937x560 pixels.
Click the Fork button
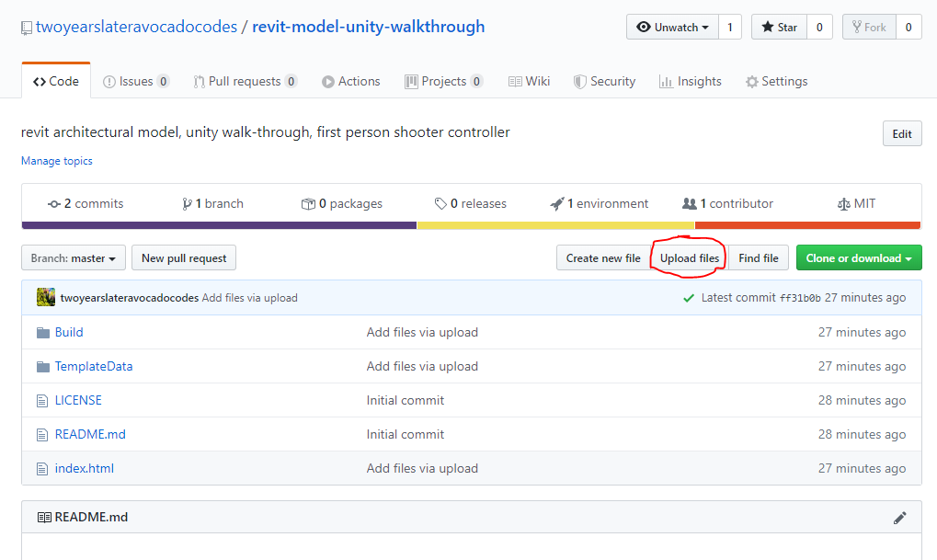[869, 28]
